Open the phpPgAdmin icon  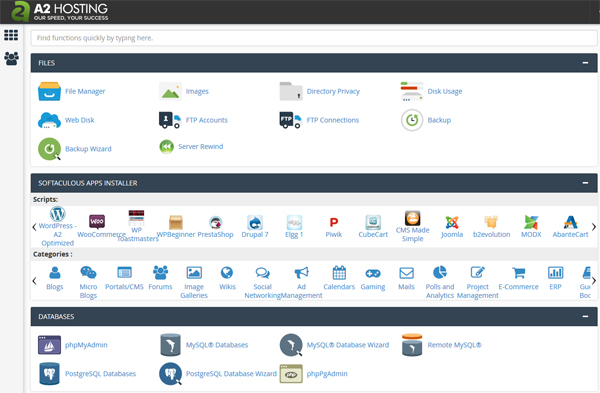click(x=291, y=374)
